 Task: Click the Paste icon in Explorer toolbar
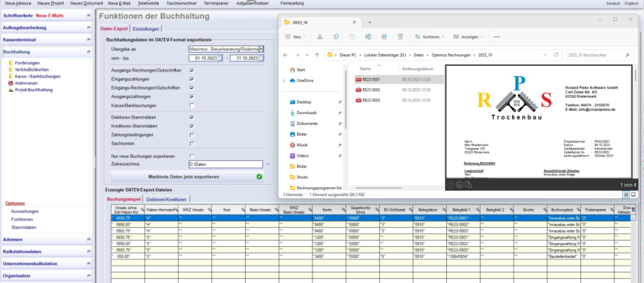click(x=352, y=37)
